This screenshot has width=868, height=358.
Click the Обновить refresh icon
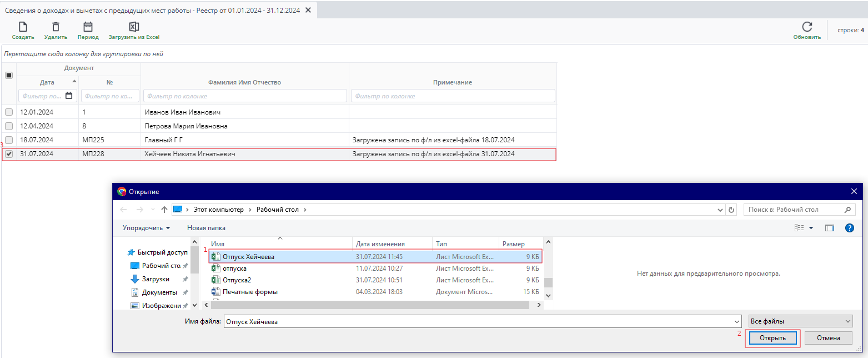pyautogui.click(x=807, y=27)
